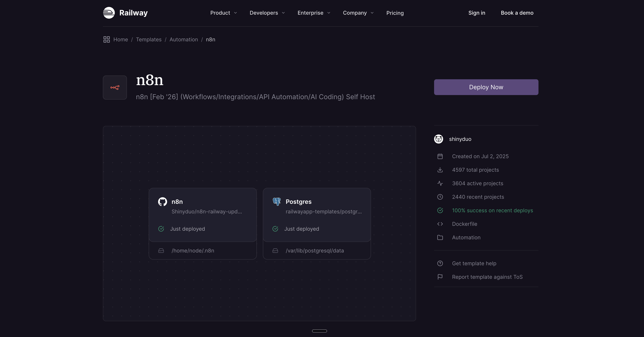
Task: Open the Company navigation dropdown
Action: [x=358, y=13]
